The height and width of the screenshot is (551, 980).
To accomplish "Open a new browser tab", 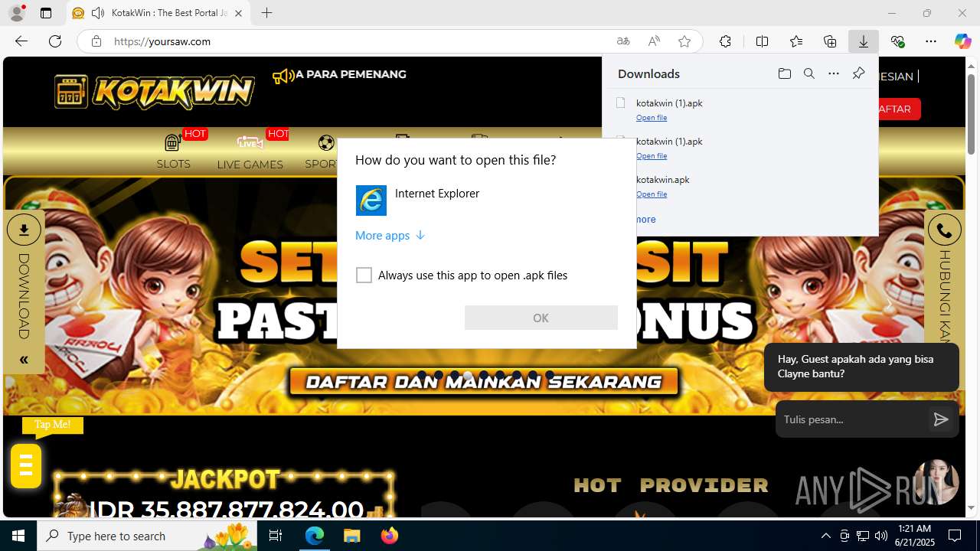I will 266,13.
